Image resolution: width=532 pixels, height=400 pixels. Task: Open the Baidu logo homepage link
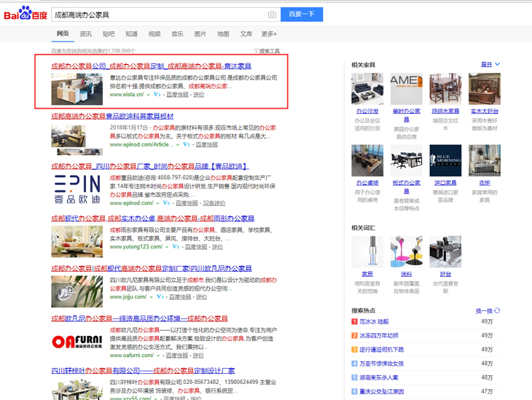click(26, 14)
